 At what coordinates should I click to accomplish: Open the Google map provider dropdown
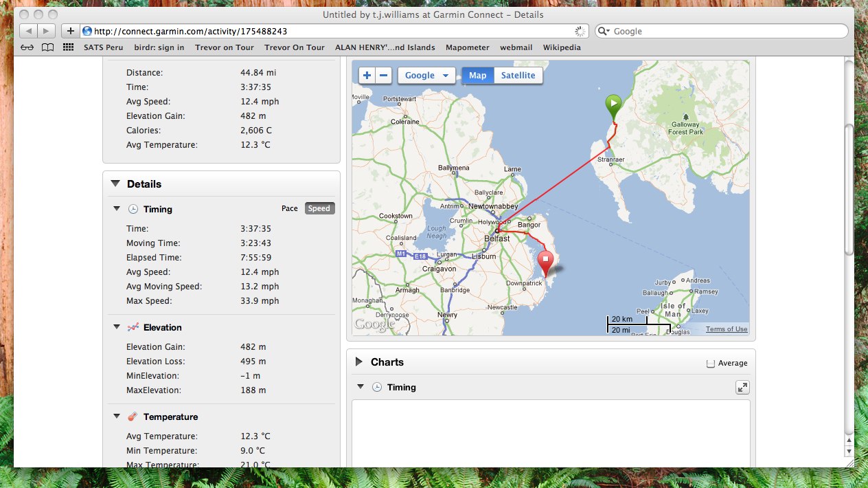pyautogui.click(x=426, y=76)
